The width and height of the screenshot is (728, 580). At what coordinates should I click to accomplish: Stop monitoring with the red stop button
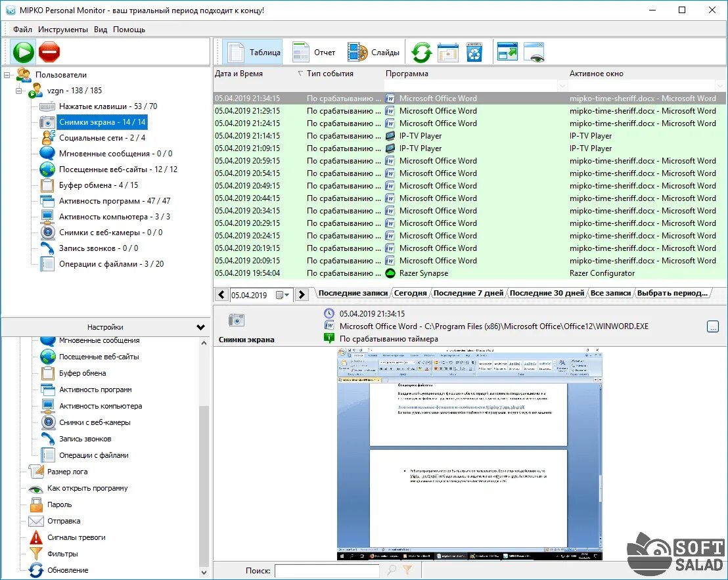[x=49, y=52]
